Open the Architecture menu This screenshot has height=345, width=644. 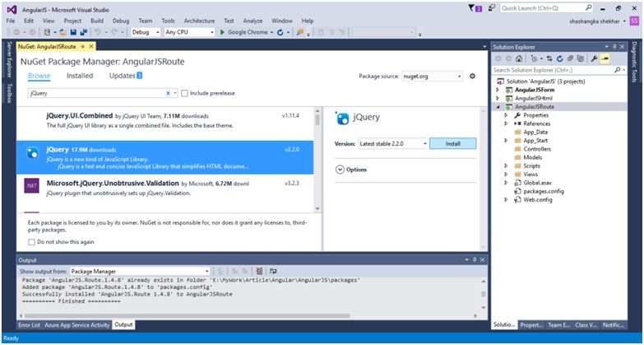[199, 21]
